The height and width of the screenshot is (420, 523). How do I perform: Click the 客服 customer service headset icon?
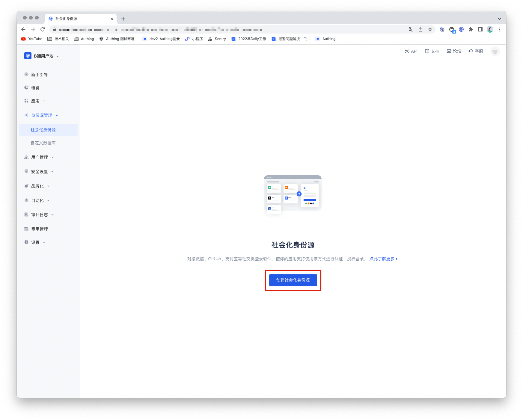pyautogui.click(x=471, y=51)
